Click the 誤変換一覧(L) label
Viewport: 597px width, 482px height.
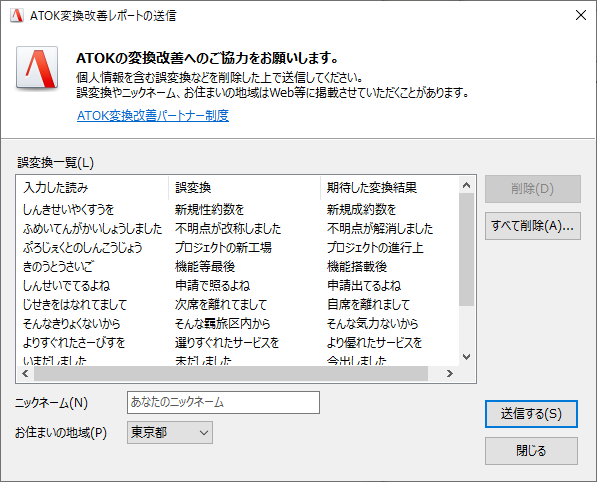(55, 163)
